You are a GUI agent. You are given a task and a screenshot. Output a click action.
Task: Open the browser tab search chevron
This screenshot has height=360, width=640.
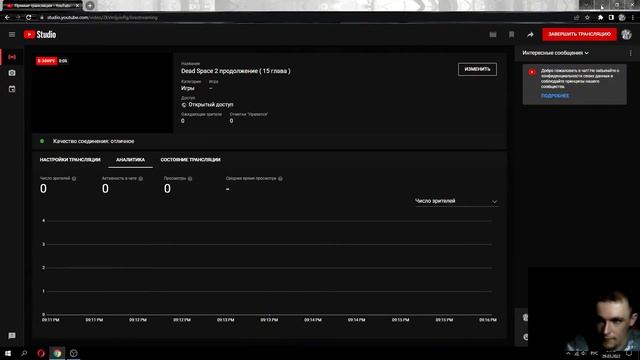(586, 5)
